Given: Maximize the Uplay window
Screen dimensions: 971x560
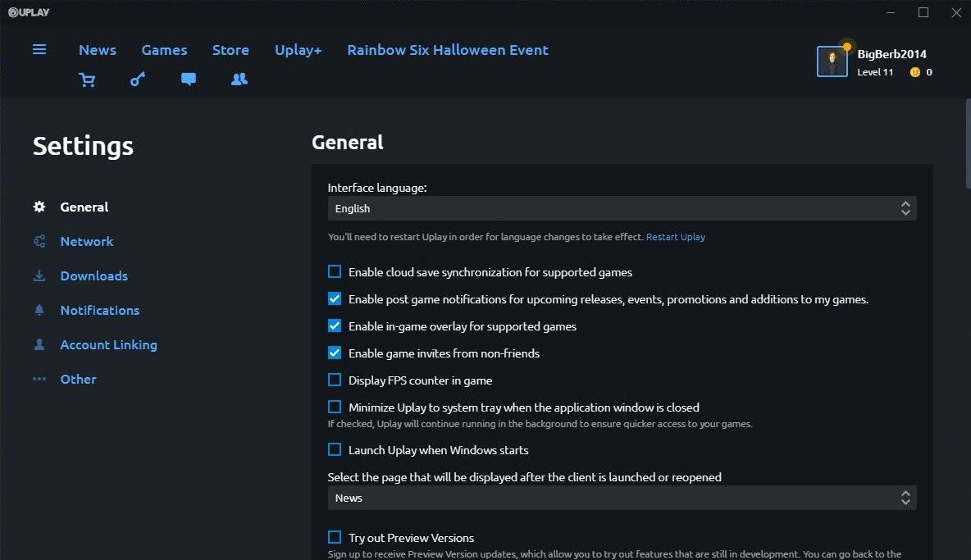Looking at the screenshot, I should 923,12.
